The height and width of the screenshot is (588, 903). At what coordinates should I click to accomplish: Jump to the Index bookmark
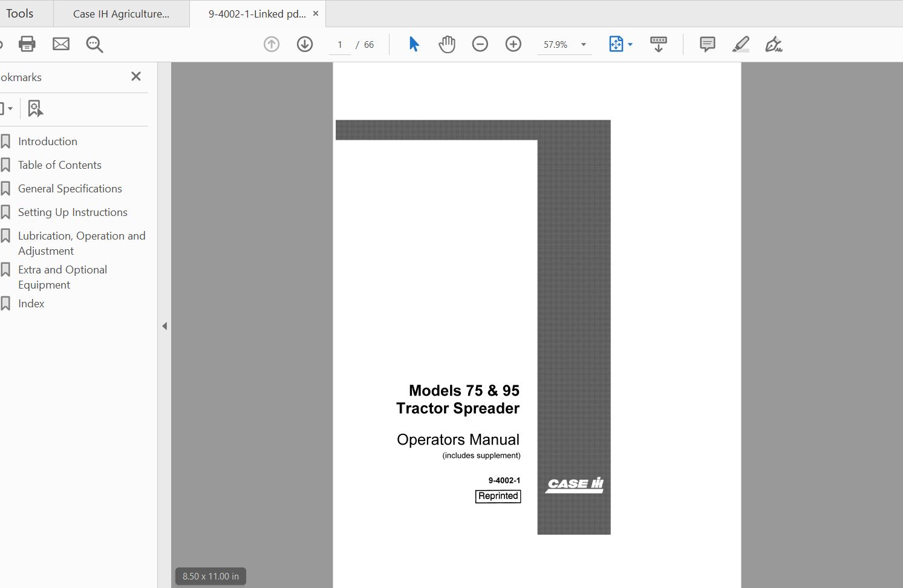coord(31,304)
